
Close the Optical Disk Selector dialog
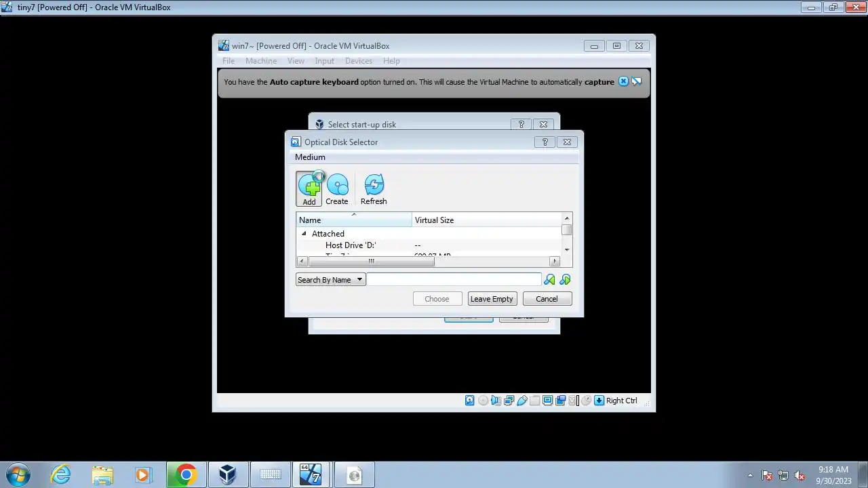[567, 142]
